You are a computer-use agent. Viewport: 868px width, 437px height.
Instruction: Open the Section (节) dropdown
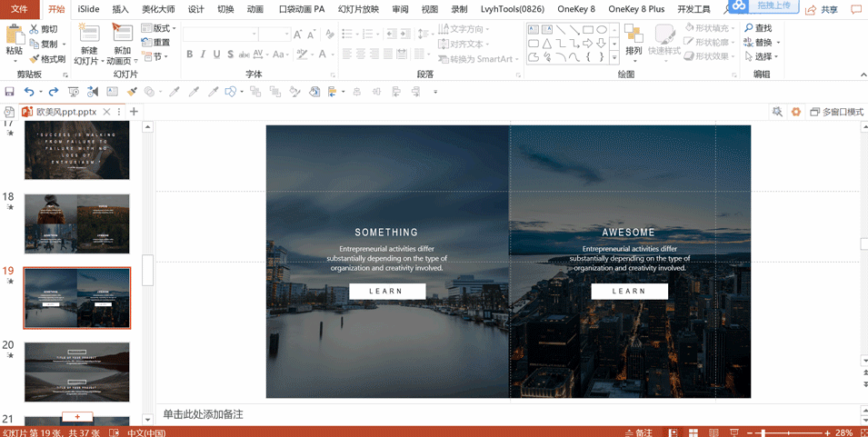[x=155, y=56]
